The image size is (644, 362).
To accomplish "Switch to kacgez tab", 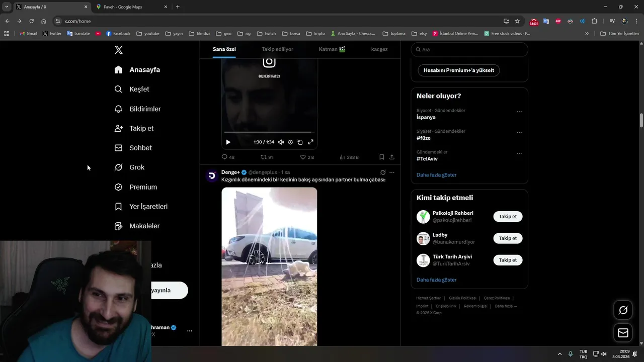I will coord(379,49).
